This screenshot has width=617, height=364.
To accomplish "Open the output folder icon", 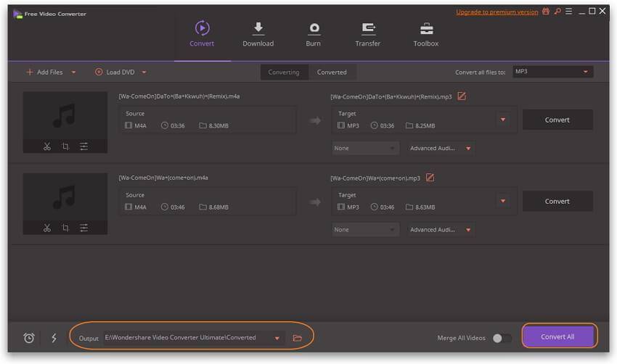I will coord(297,338).
